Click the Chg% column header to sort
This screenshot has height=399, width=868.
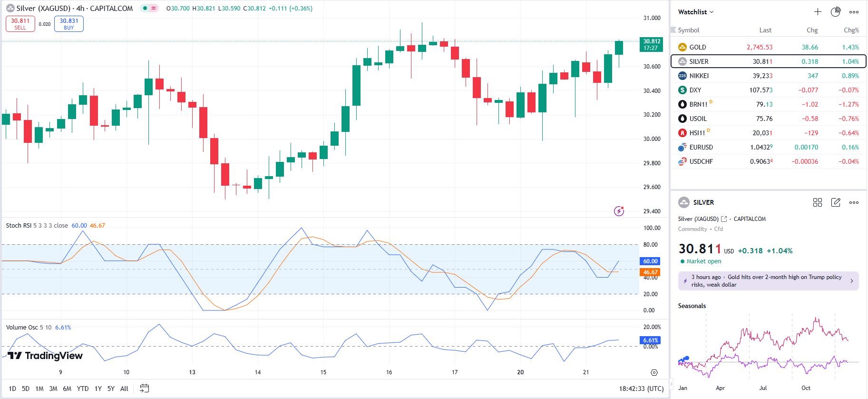851,30
